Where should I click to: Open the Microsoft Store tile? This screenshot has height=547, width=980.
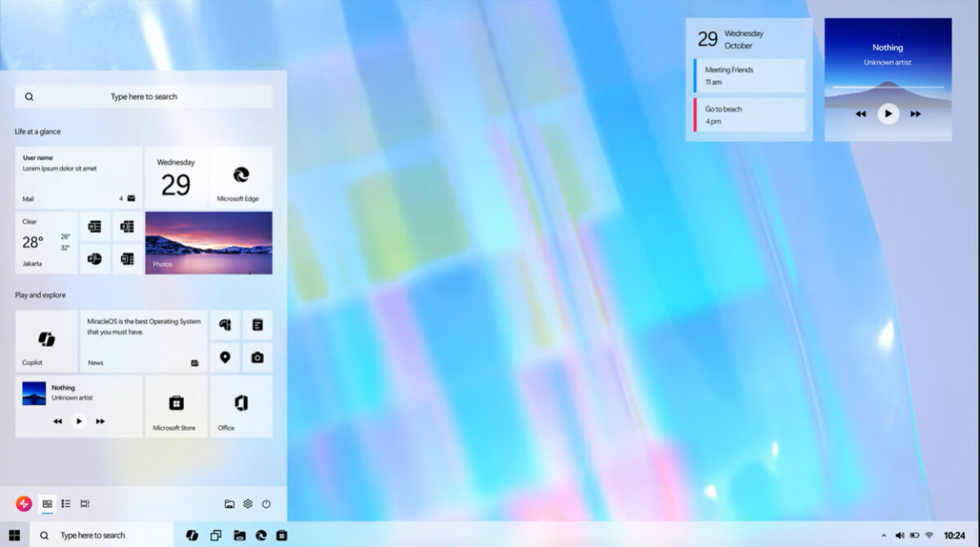pos(176,407)
